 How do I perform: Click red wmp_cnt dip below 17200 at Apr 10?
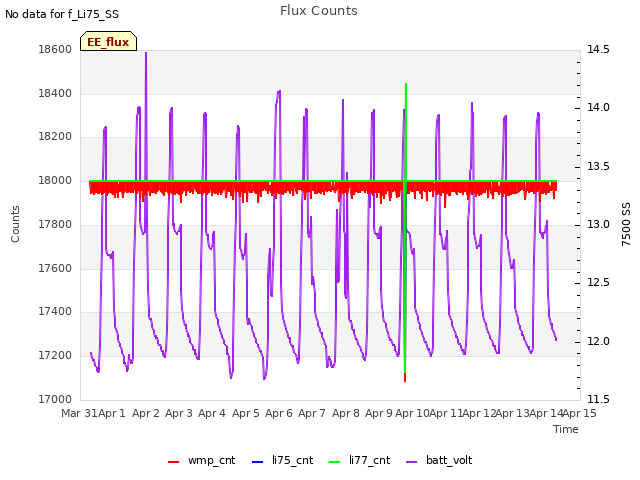tap(405, 378)
